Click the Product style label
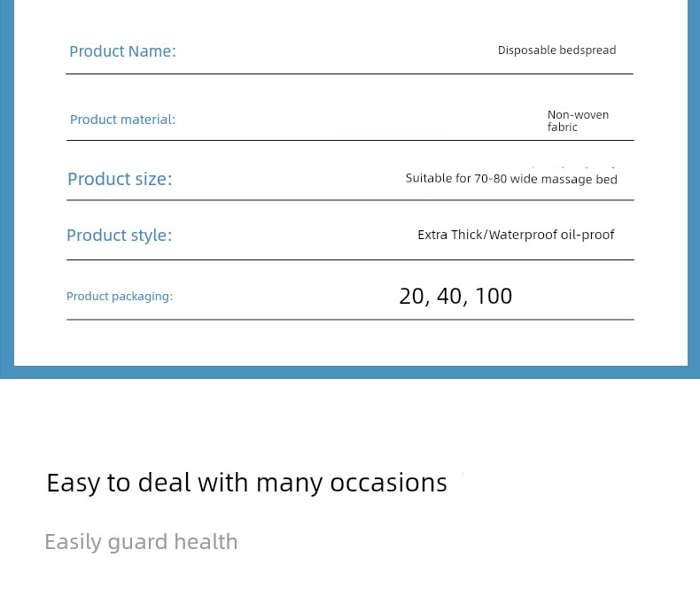This screenshot has width=700, height=596. pos(120,235)
